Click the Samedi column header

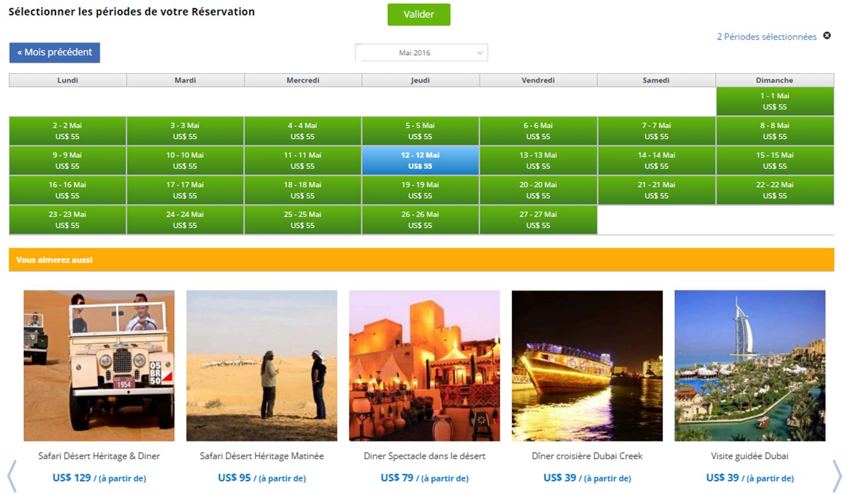(x=656, y=80)
